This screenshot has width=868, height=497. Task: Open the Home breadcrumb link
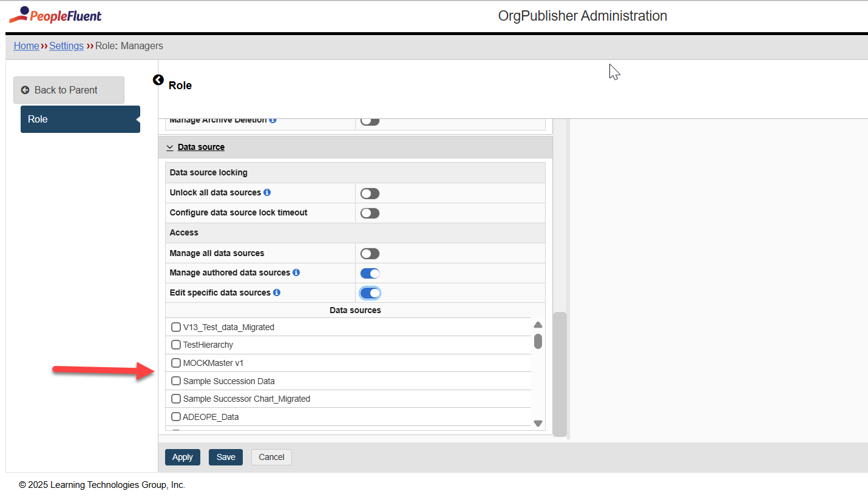[x=26, y=46]
